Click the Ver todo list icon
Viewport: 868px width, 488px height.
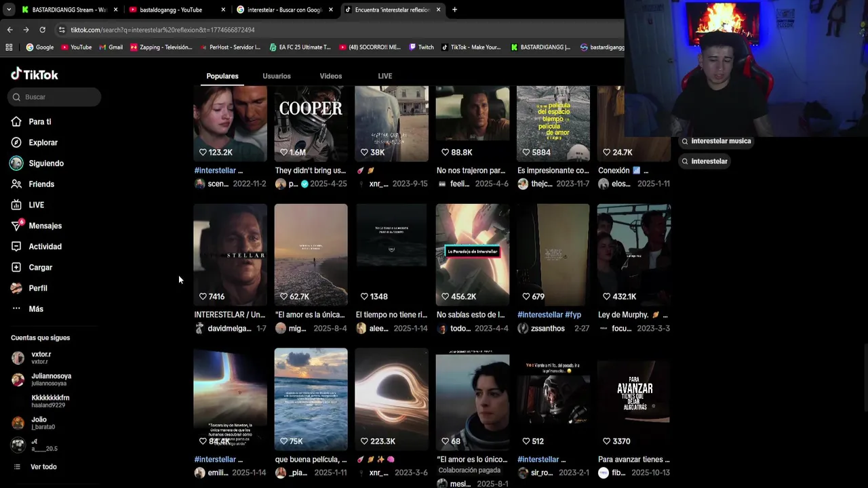[17, 466]
